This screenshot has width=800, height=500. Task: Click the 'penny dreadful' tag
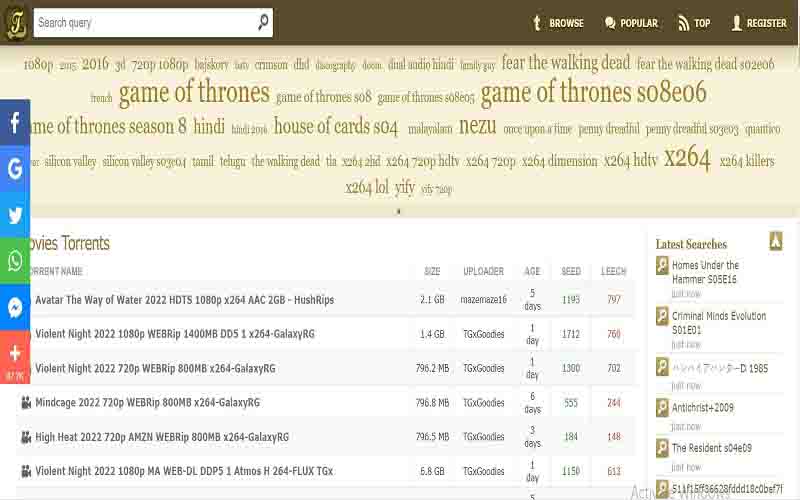point(609,129)
